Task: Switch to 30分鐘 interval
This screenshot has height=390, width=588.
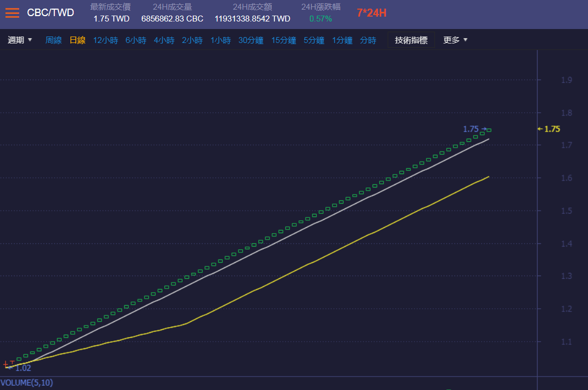Action: click(251, 40)
